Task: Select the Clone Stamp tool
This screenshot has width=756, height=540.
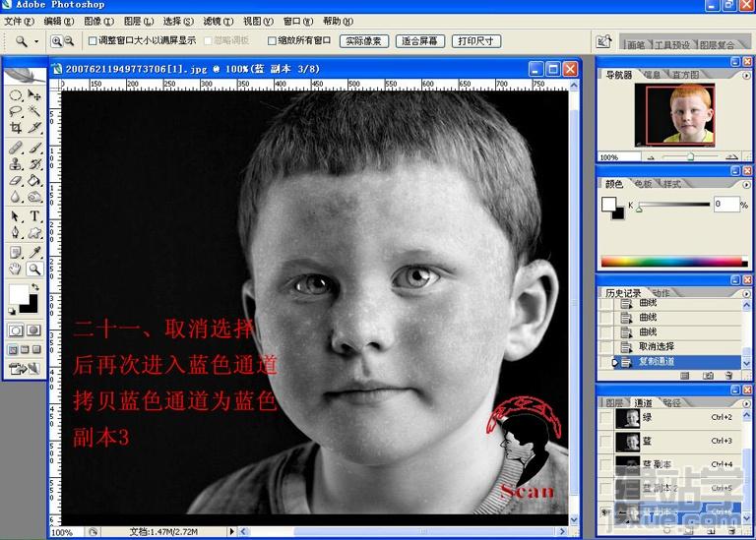Action: click(x=16, y=164)
